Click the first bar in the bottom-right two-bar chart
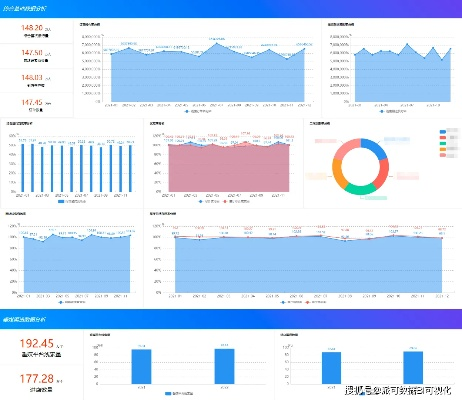 click(x=331, y=368)
